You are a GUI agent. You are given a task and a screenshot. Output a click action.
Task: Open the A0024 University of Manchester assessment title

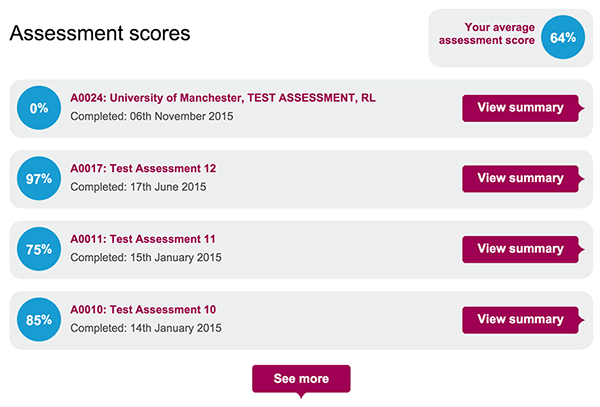click(x=223, y=98)
